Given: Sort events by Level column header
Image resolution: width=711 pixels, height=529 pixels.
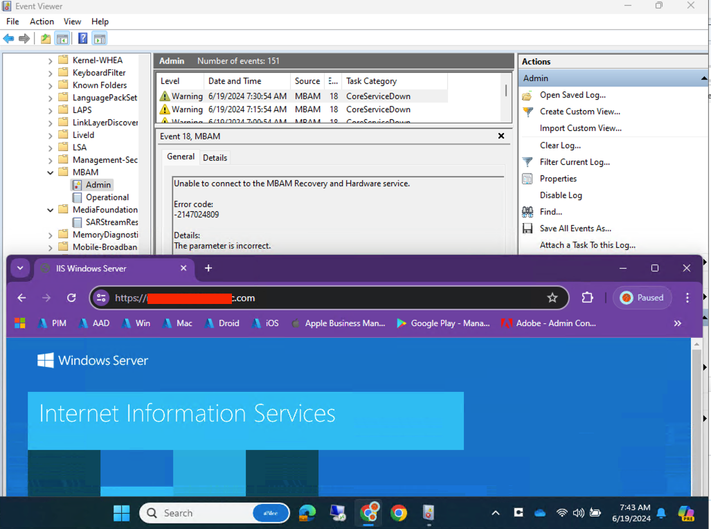Looking at the screenshot, I should click(x=180, y=81).
